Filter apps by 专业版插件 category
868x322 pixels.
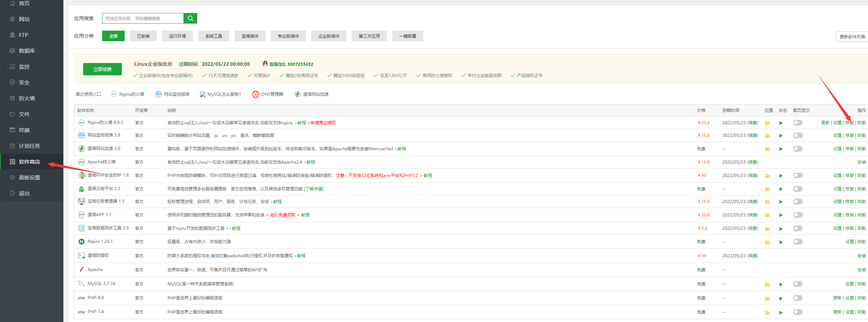coord(288,36)
